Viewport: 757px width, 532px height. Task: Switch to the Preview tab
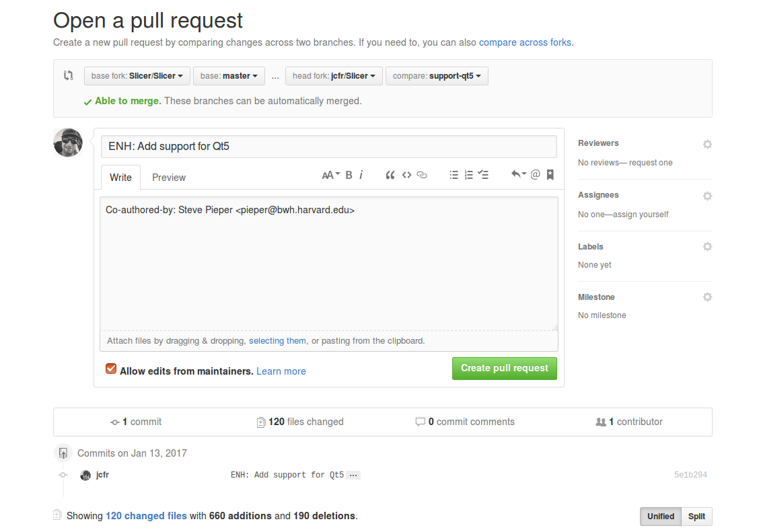coord(169,178)
